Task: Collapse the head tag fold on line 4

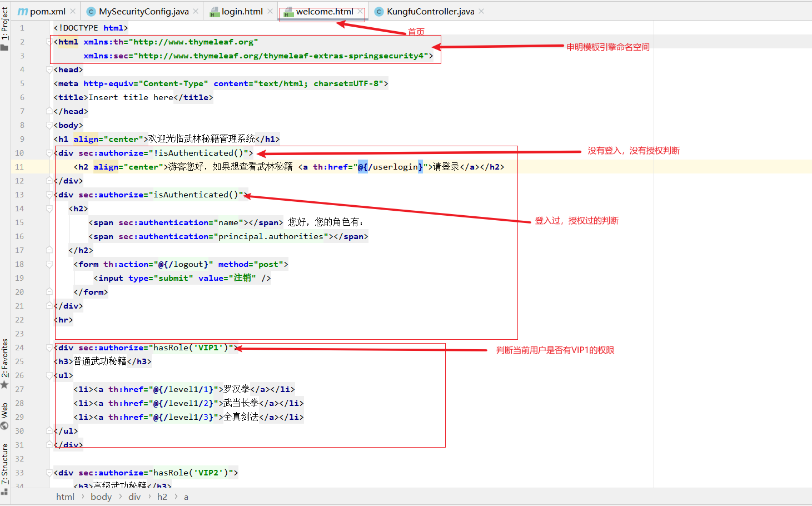Action: coord(49,70)
